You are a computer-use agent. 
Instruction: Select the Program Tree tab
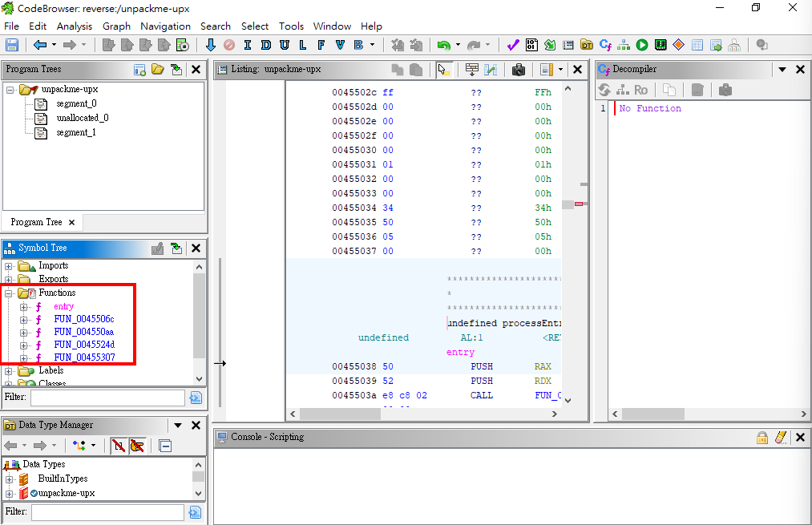(36, 222)
